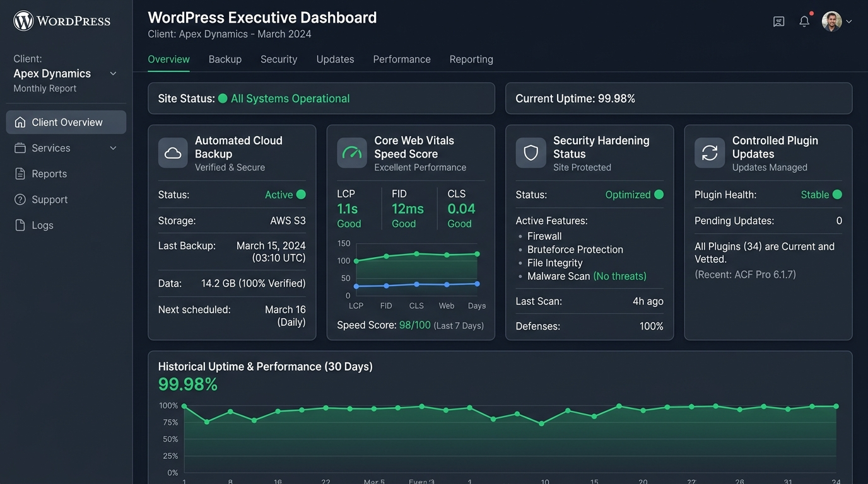The height and width of the screenshot is (484, 868).
Task: Switch to the Overview tab
Action: 168,59
